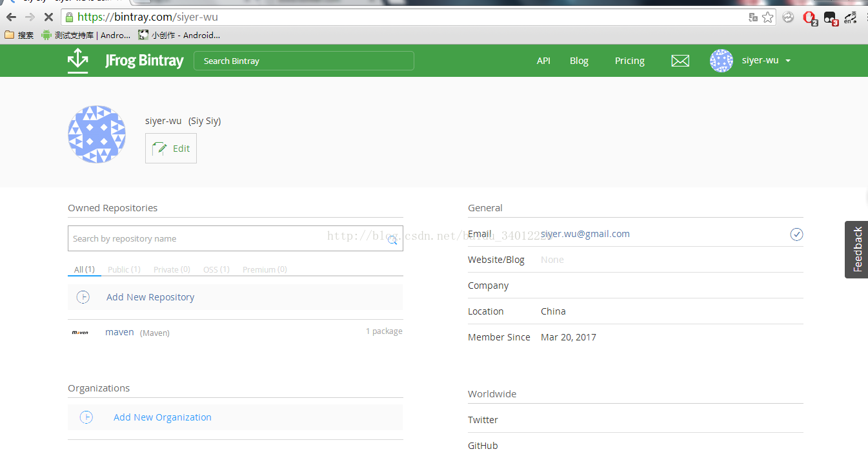
Task: Click the Website/Blog None value
Action: 552,260
